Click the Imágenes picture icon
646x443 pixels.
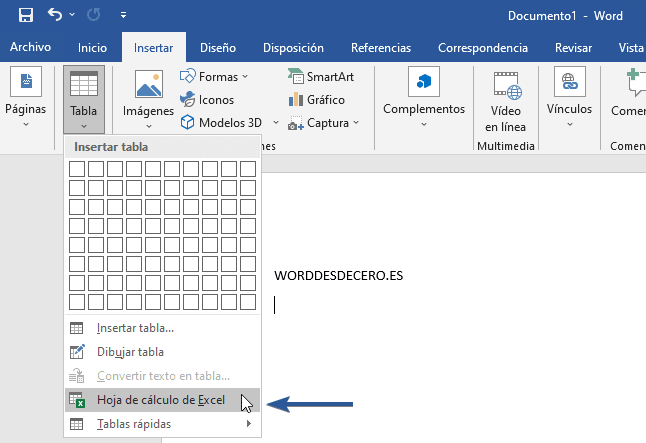point(149,84)
